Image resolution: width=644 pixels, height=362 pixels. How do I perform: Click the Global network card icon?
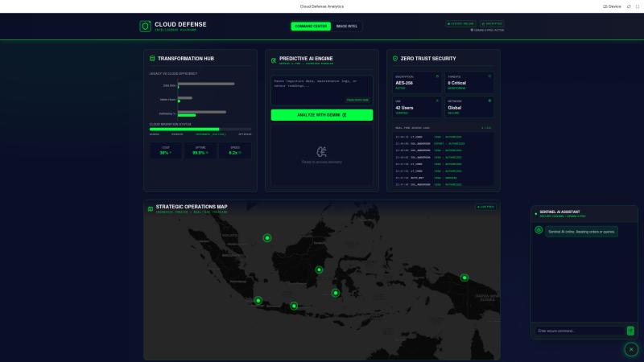[x=489, y=101]
